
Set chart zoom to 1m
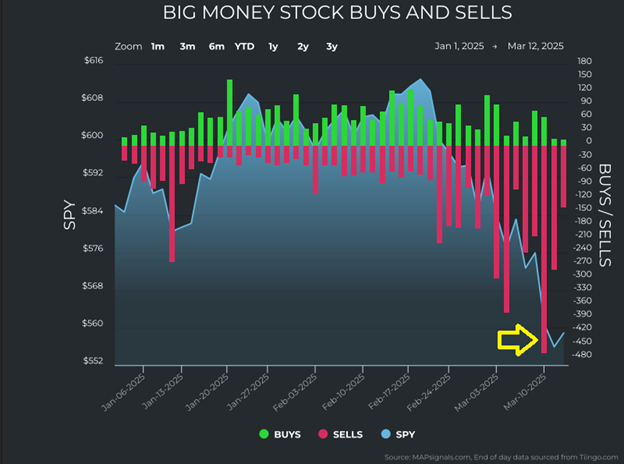tap(158, 46)
